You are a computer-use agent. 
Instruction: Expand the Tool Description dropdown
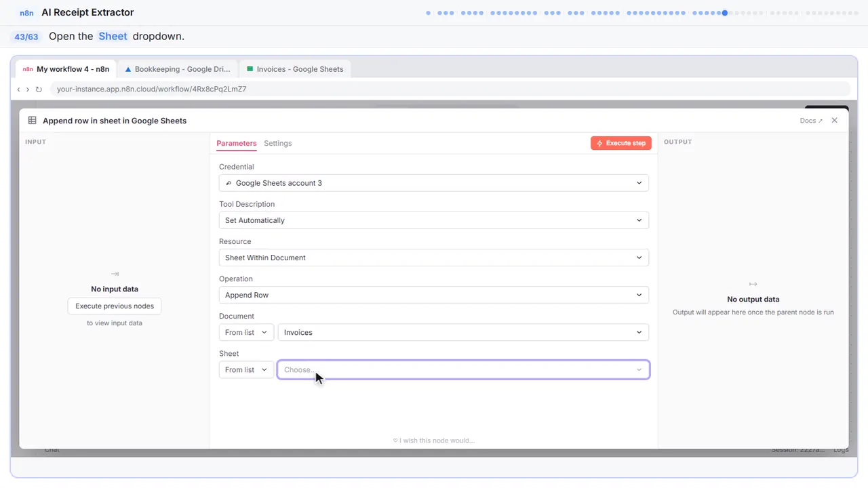[x=434, y=220]
